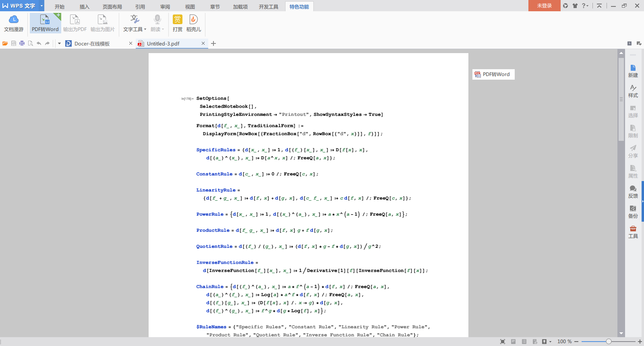
Task: Click the open file folder icon
Action: tap(5, 43)
